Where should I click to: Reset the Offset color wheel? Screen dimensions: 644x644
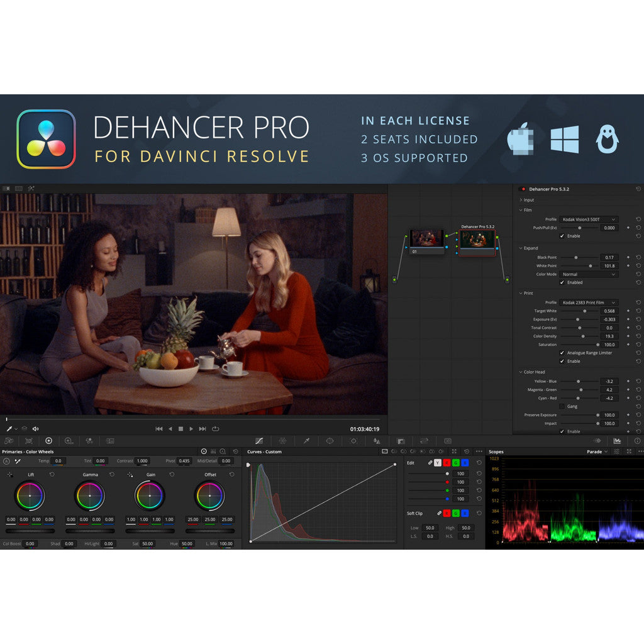tap(231, 474)
